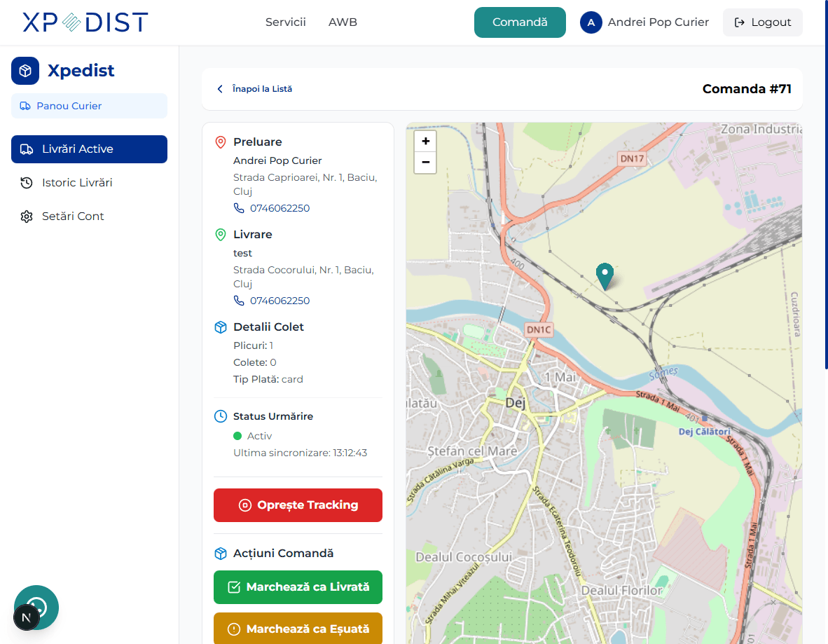This screenshot has height=644, width=828.
Task: Zoom in the map with plus button
Action: [x=426, y=141]
